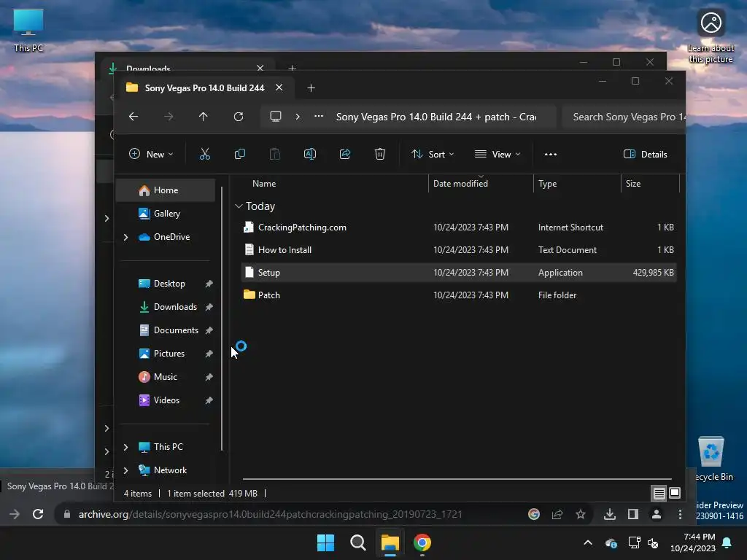Switch to large thumbnails view icon in status bar
Viewport: 747px width, 560px height.
pyautogui.click(x=675, y=493)
